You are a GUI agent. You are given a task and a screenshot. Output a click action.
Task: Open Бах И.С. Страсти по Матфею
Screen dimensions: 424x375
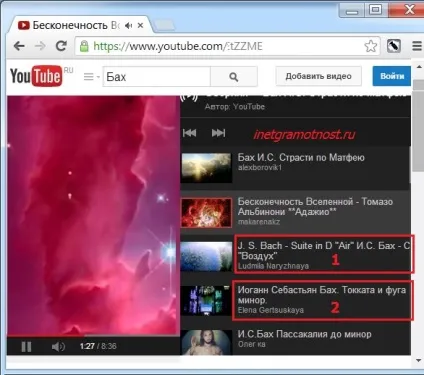tap(301, 157)
